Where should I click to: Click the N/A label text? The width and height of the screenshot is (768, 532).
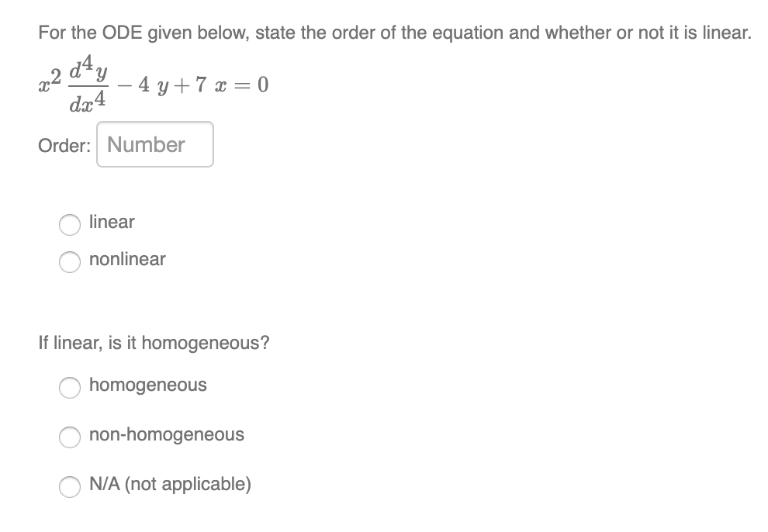pos(171,484)
